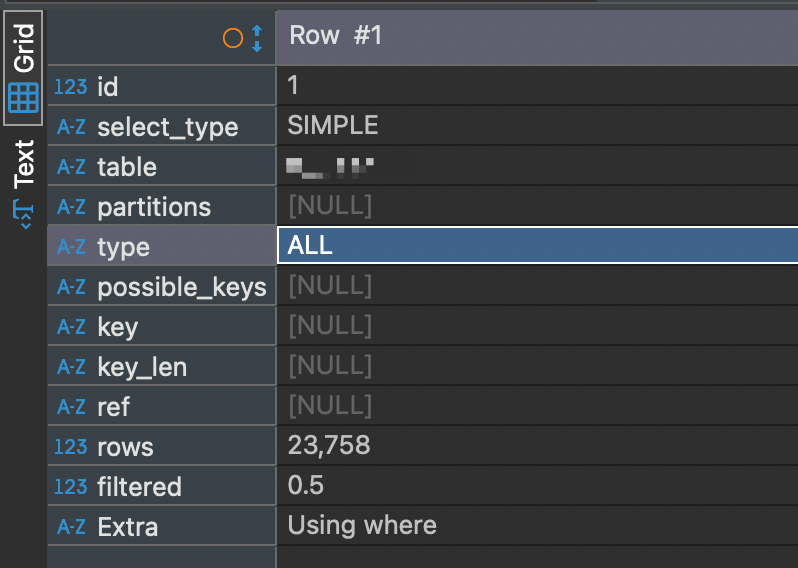798x568 pixels.
Task: Select the key_len row header
Action: tap(162, 366)
